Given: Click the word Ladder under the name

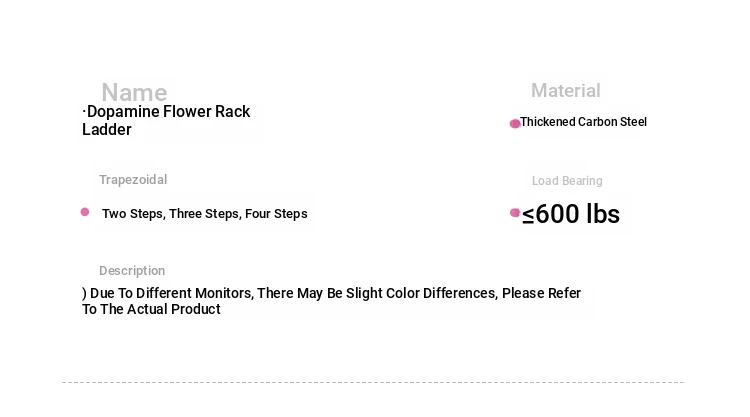Looking at the screenshot, I should click(107, 130).
